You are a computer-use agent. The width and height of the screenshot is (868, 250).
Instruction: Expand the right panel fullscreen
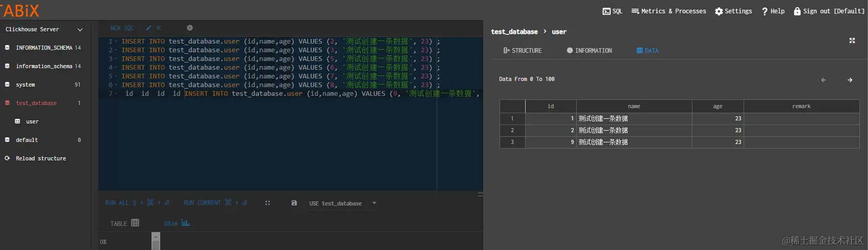tap(852, 40)
